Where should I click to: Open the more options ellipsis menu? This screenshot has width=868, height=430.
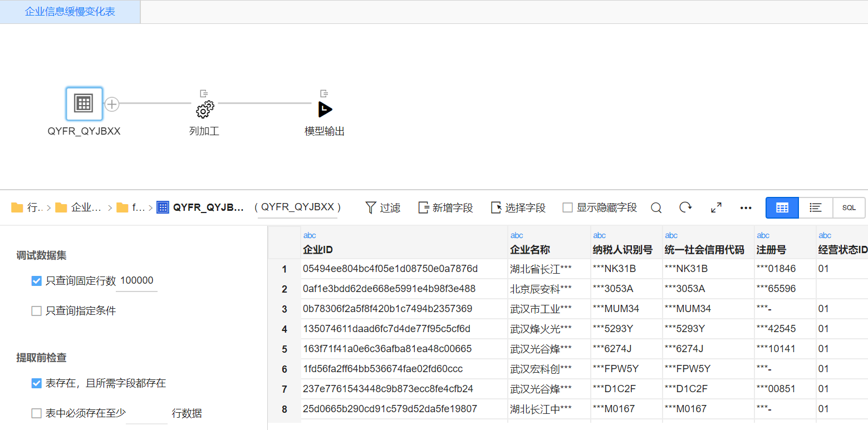tap(746, 207)
